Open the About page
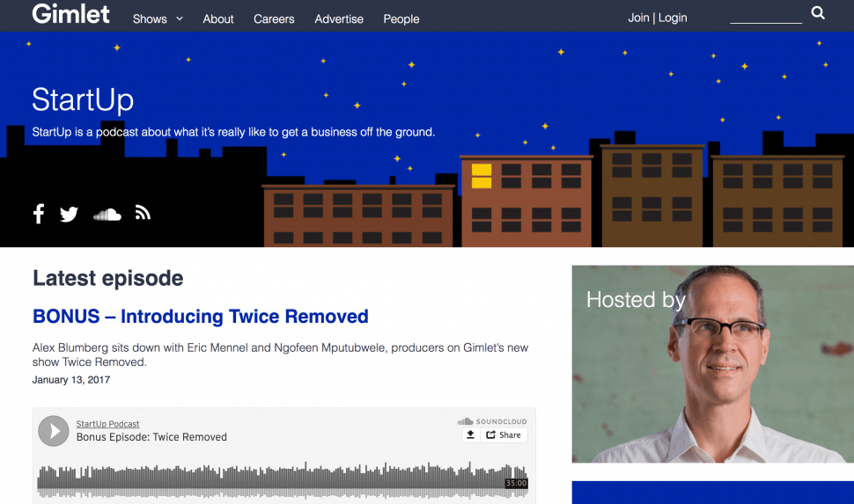Screen dimensions: 854x504 [217, 19]
